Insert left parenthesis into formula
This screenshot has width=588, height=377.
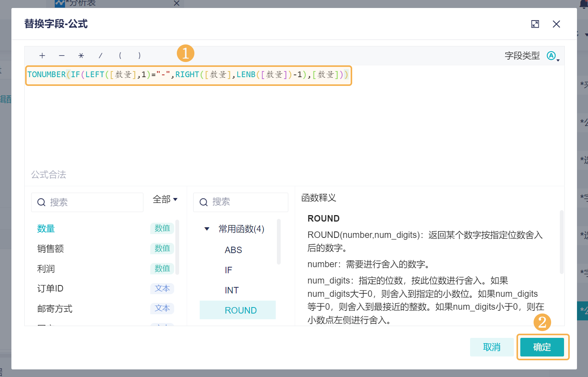click(x=120, y=56)
